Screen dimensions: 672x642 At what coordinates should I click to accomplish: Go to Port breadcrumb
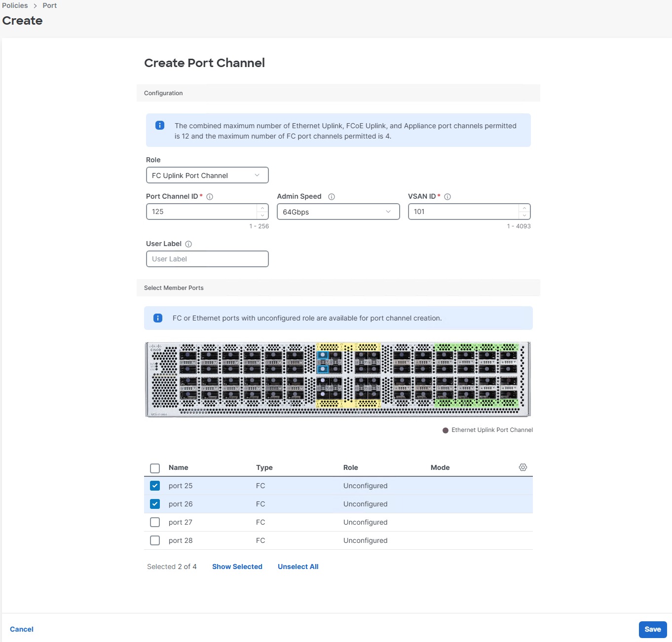(x=49, y=5)
